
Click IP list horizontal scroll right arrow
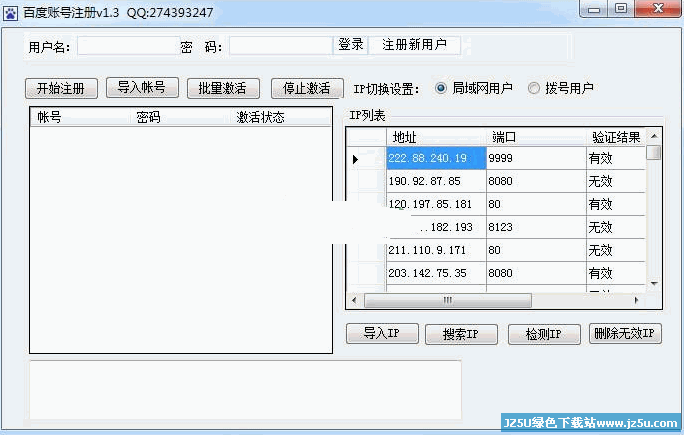[x=636, y=300]
